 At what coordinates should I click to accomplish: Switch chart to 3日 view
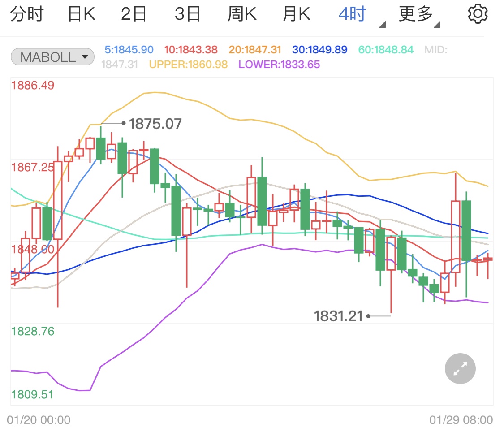click(187, 14)
